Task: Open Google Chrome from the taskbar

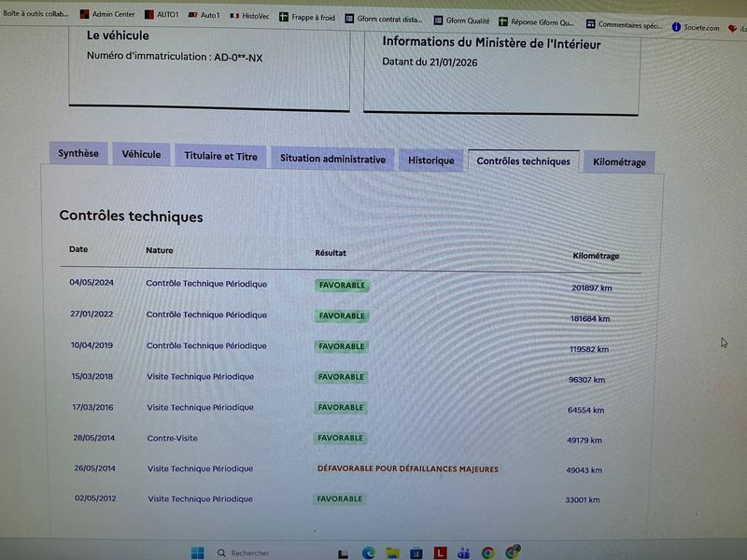Action: 487,553
